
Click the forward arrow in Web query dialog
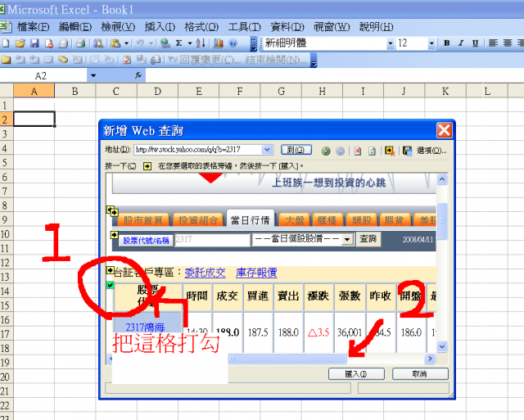pyautogui.click(x=341, y=151)
